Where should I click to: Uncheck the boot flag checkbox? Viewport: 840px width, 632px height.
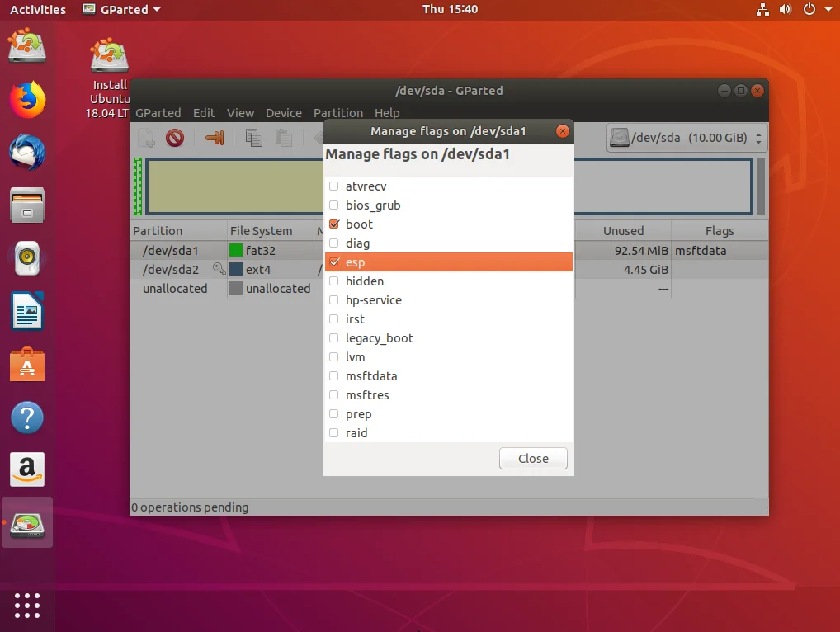334,224
